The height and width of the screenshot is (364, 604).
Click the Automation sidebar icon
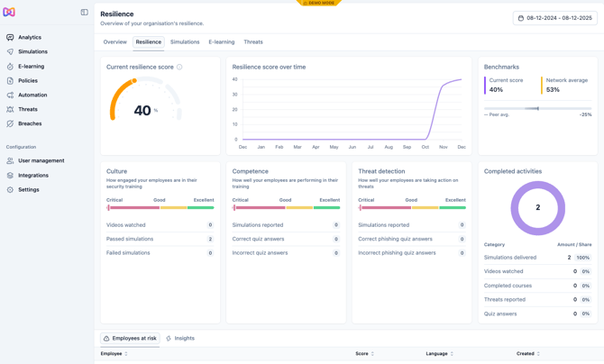pyautogui.click(x=11, y=96)
